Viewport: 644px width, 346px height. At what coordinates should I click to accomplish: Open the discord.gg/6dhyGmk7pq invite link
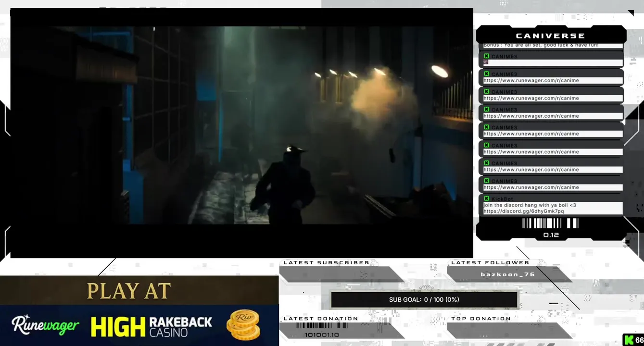[523, 211]
